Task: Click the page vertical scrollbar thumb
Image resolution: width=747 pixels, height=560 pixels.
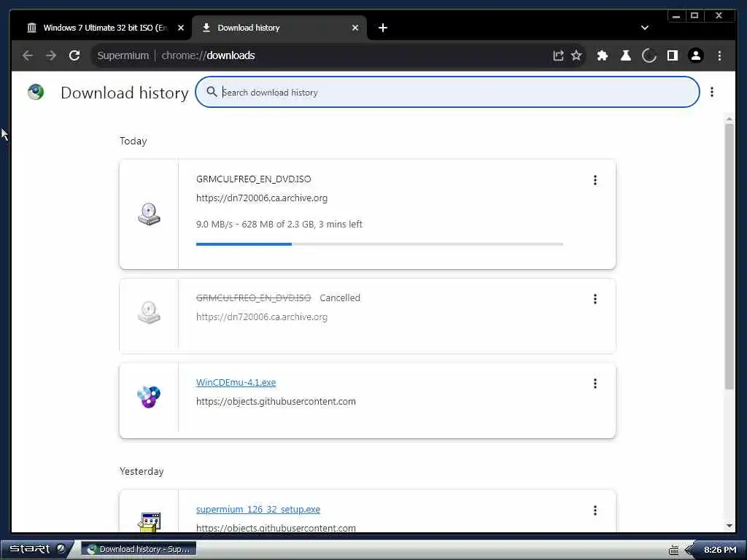Action: [729, 256]
